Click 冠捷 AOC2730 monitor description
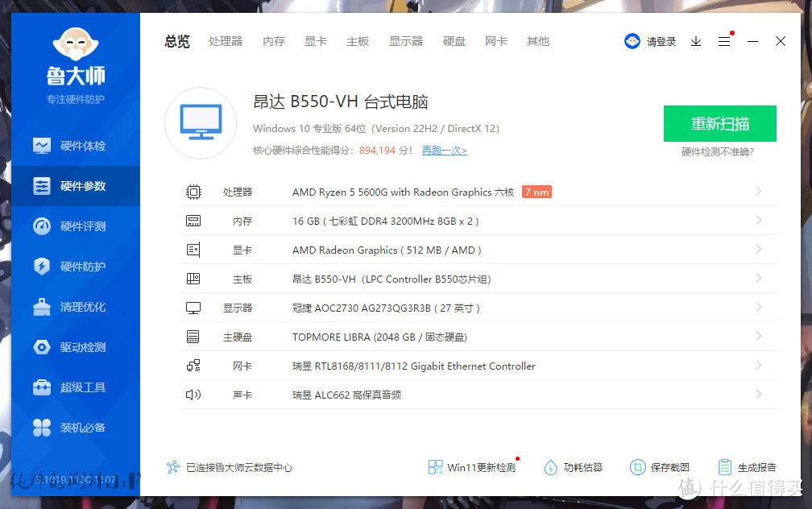 [386, 308]
